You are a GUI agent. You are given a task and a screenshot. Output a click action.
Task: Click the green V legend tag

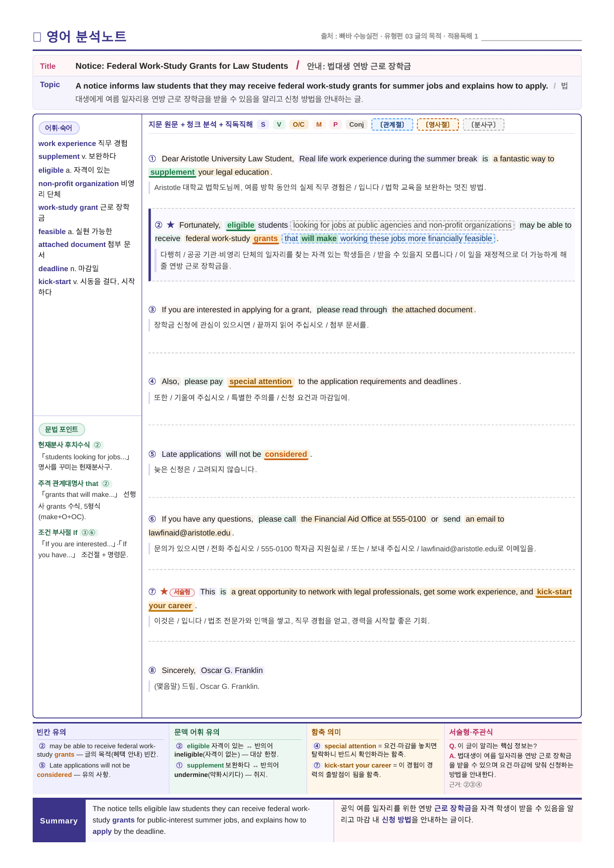(x=279, y=125)
